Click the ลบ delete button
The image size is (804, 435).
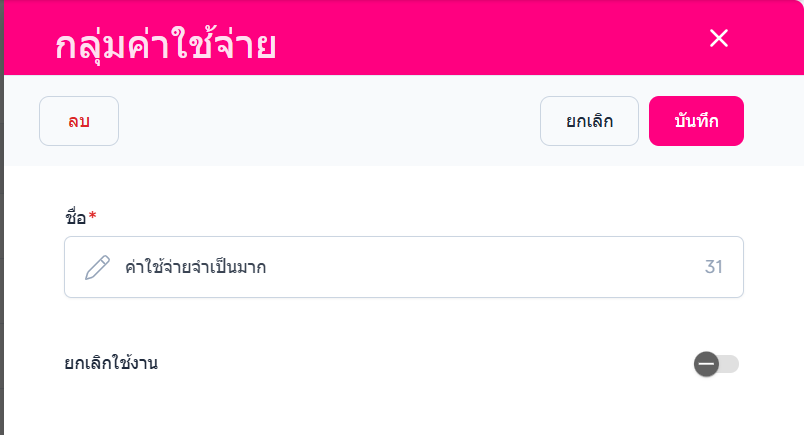coord(79,121)
